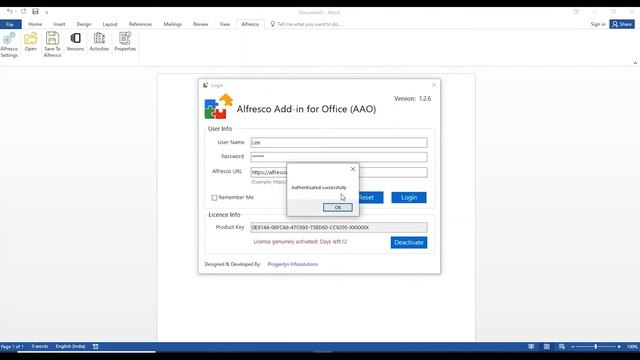
Task: Click the Login button
Action: pyautogui.click(x=409, y=198)
